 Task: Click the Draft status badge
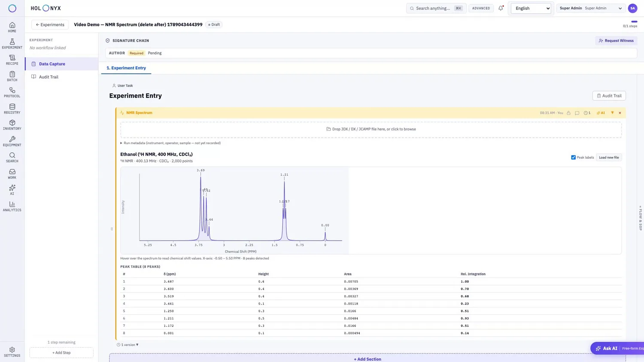tap(214, 24)
